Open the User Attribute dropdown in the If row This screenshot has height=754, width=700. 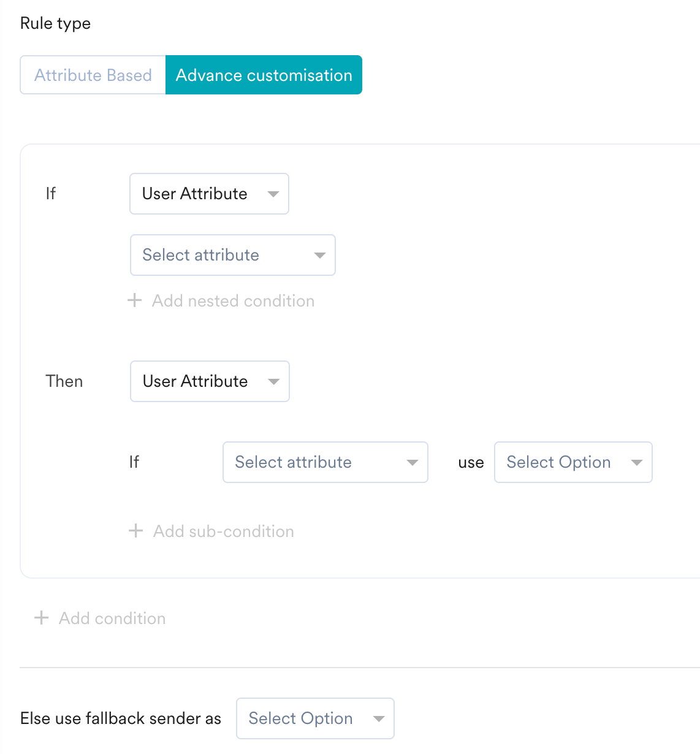pyautogui.click(x=209, y=194)
